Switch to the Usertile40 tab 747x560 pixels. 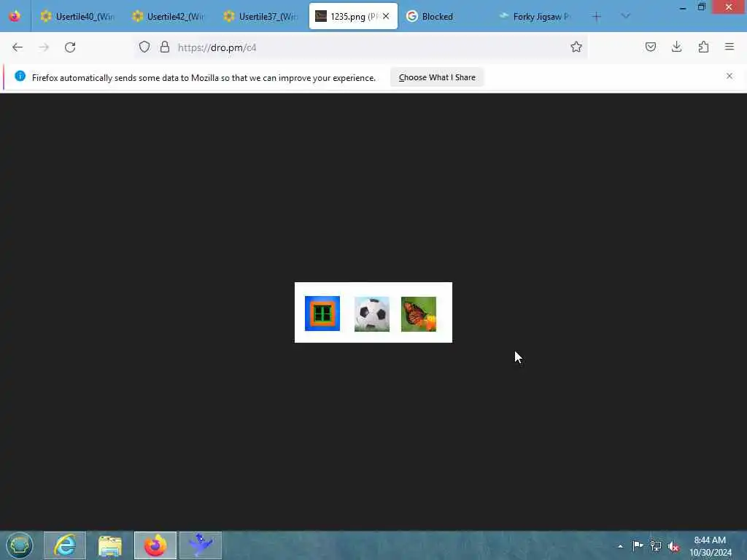tap(77, 16)
